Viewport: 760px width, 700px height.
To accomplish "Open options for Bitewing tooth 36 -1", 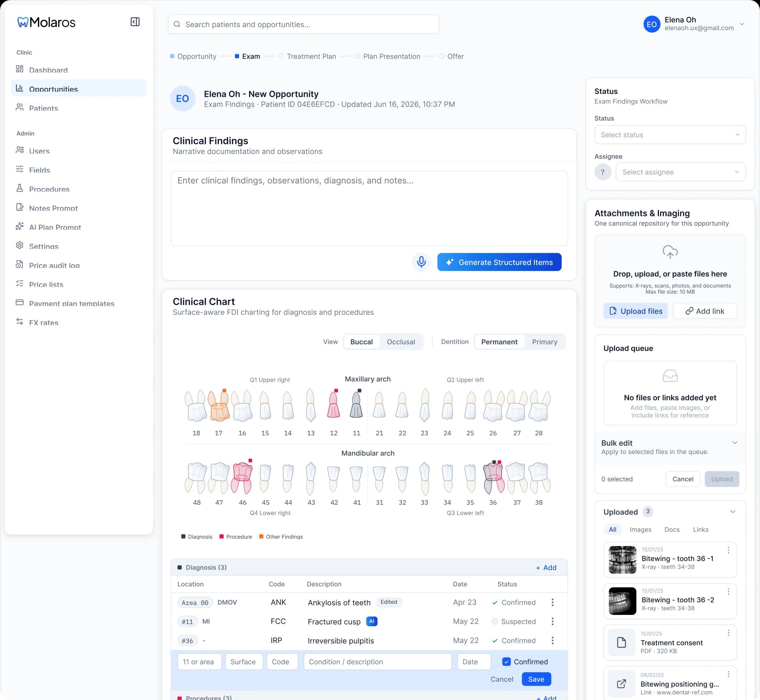I will point(728,551).
